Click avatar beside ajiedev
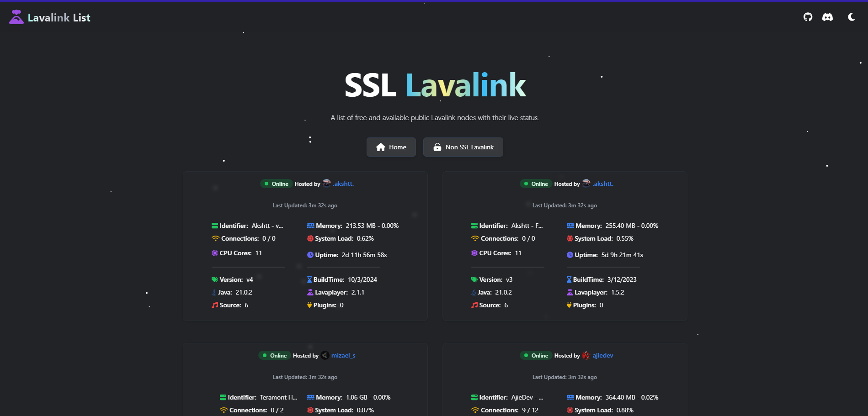This screenshot has width=868, height=416. (x=586, y=355)
